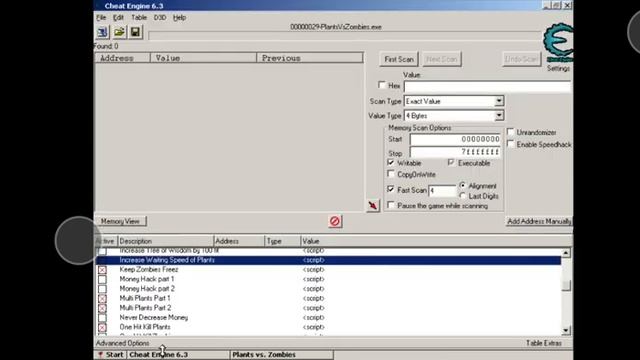Expand the Scan Type dropdown
The width and height of the screenshot is (640, 360).
[499, 101]
